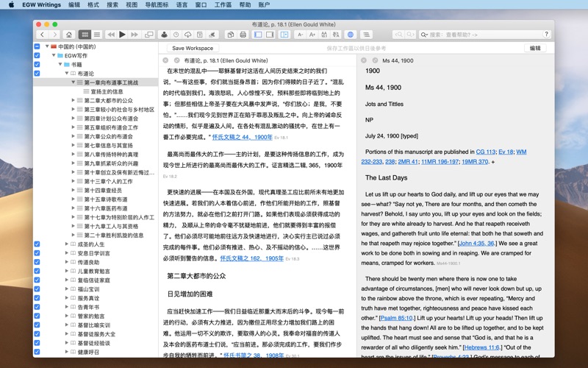This screenshot has width=588, height=368.
Task: Toggle checkbox next to 书籍
Action: (x=37, y=65)
